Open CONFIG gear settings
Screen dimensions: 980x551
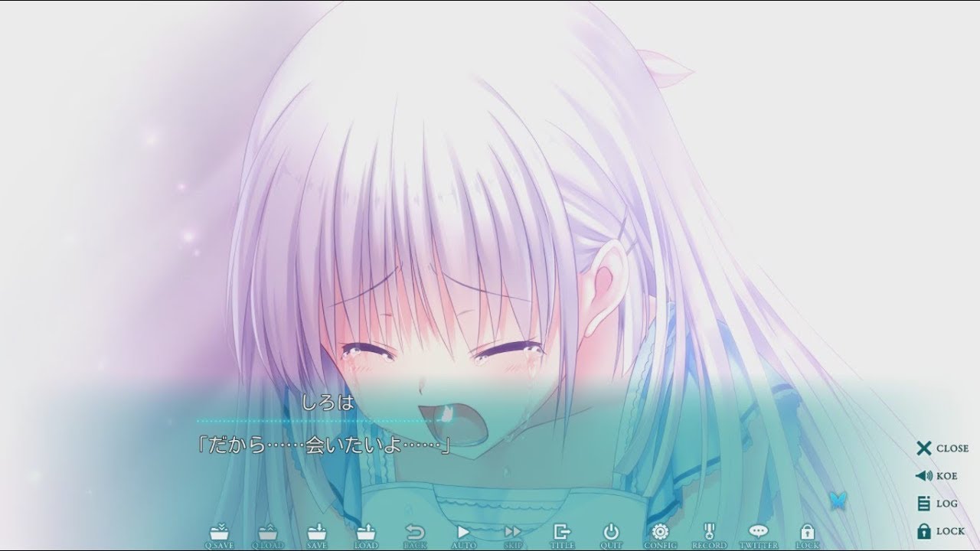660,535
